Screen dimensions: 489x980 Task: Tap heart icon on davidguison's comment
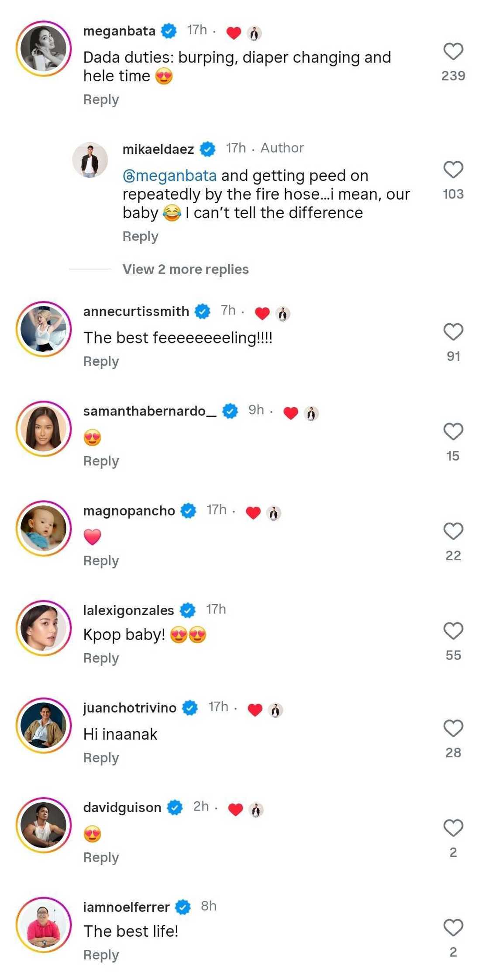click(453, 828)
